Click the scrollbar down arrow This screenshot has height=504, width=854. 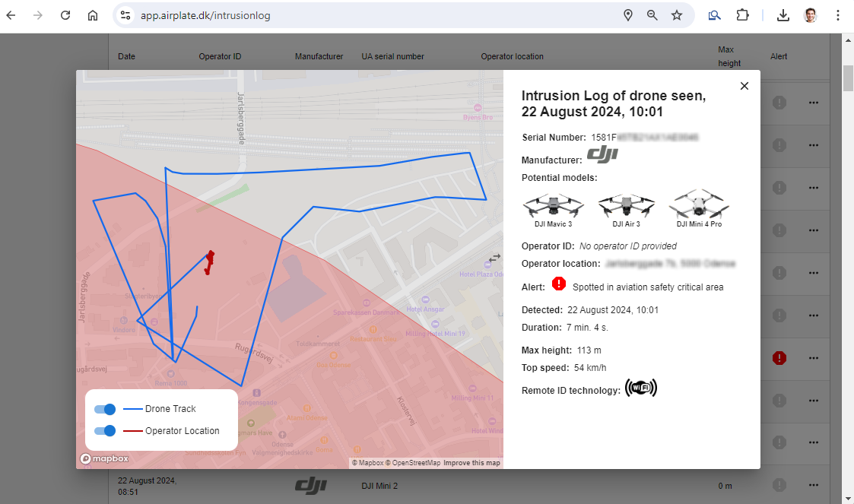[848, 499]
